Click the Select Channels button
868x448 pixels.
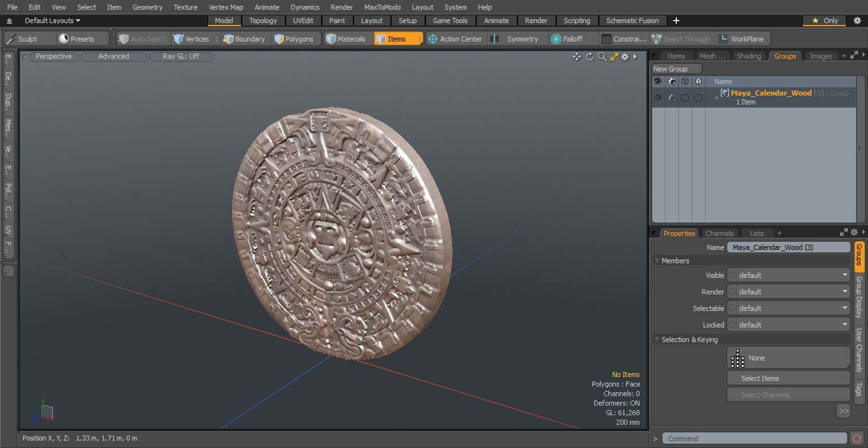[x=789, y=395]
